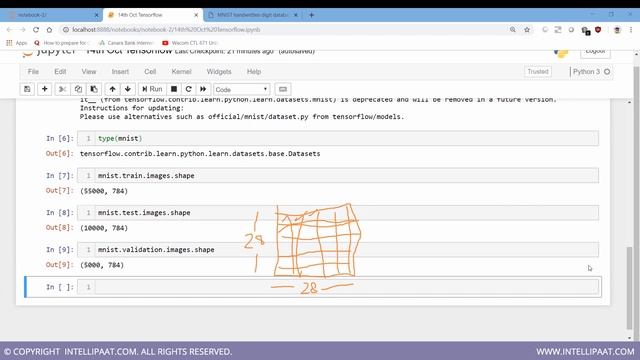Open the Wacom CTL 671 bookmark
Viewport: 640px width, 360px height.
point(190,43)
